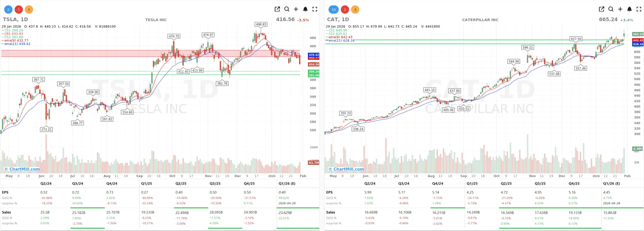Expand CAT chart to fullscreen
The width and height of the screenshot is (644, 231).
[639, 9]
